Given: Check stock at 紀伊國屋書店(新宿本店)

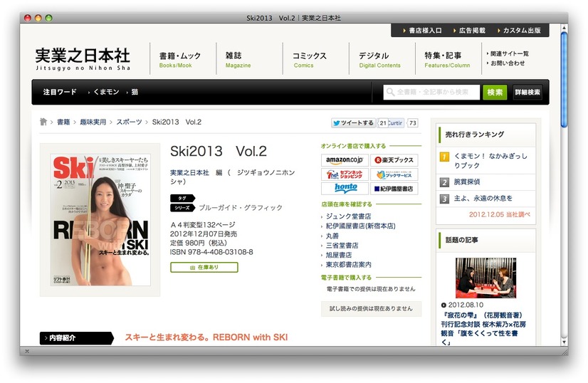Looking at the screenshot, I should coord(360,226).
